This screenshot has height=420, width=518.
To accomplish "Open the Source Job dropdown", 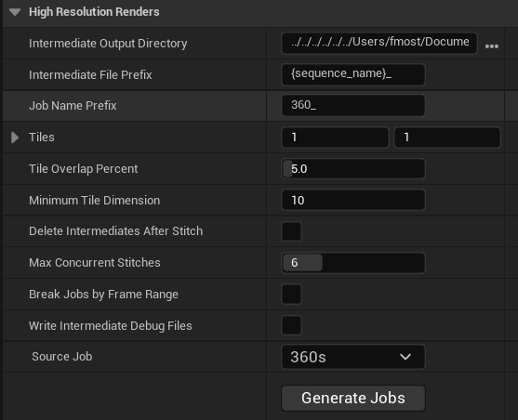I will pos(353,357).
